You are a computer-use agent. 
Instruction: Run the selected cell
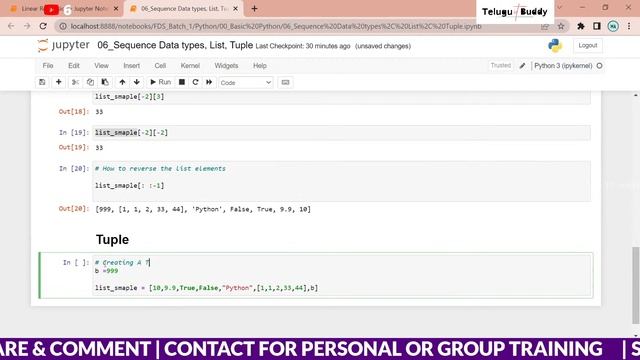(160, 82)
